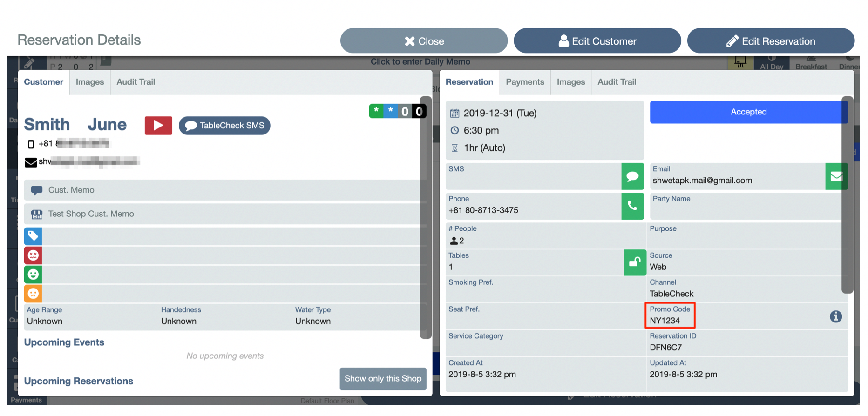Click the blue star badge
The image size is (868, 416).
(x=391, y=111)
